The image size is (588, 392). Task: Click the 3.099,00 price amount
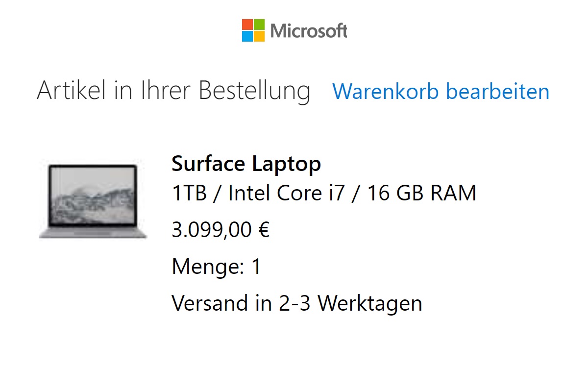pos(212,230)
